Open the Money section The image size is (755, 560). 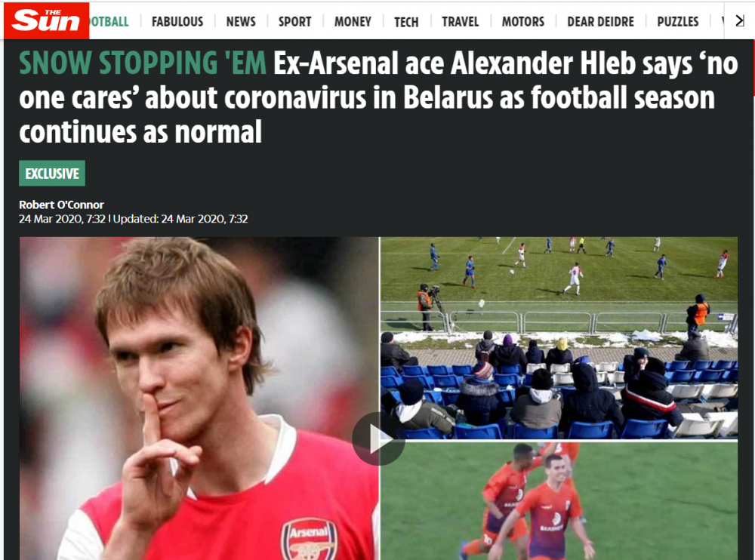[353, 22]
